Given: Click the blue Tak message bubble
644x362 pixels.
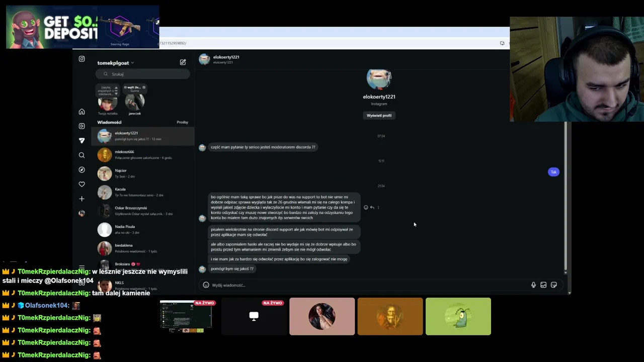Looking at the screenshot, I should [x=553, y=172].
